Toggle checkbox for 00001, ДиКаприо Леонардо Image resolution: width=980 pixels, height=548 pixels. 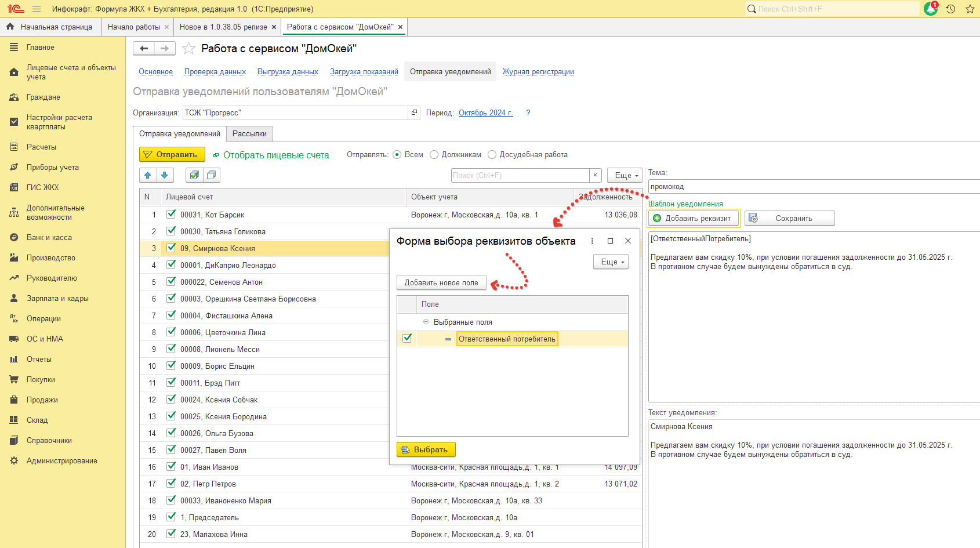pos(171,264)
